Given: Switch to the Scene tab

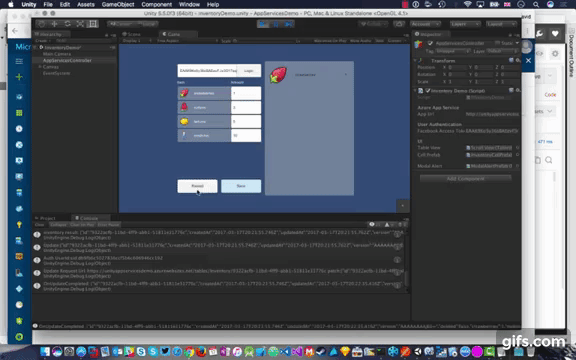Looking at the screenshot, I should (x=132, y=34).
